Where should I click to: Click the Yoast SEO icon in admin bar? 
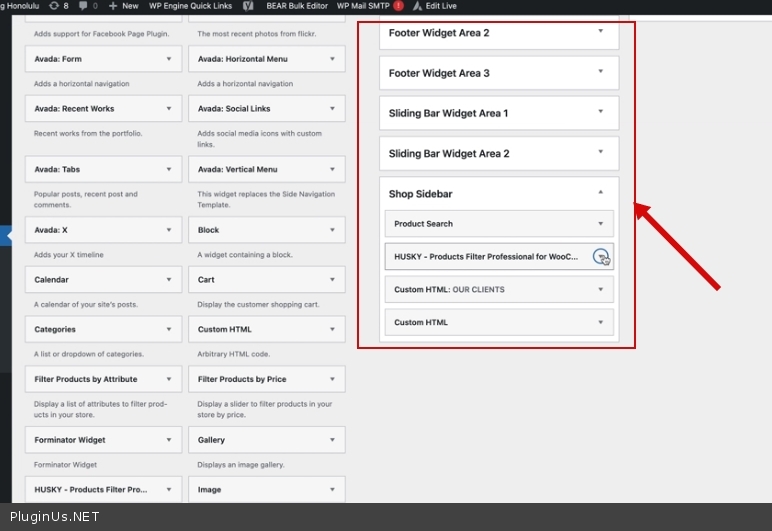(247, 6)
